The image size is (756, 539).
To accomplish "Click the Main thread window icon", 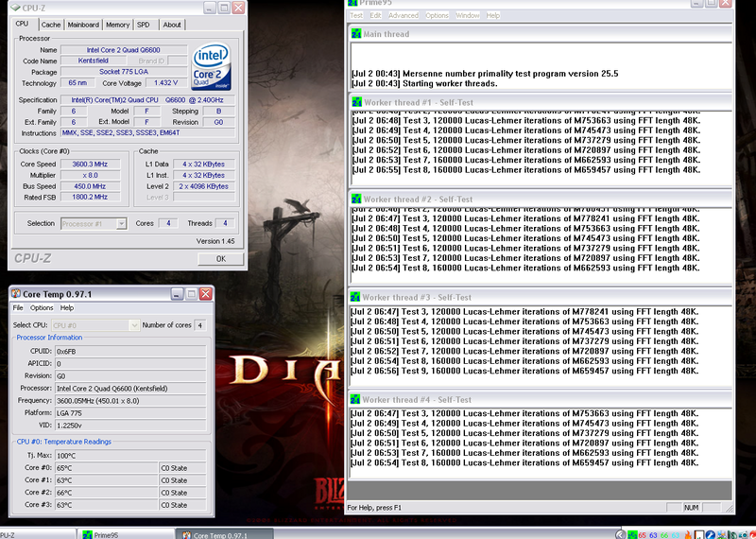I will (x=356, y=34).
